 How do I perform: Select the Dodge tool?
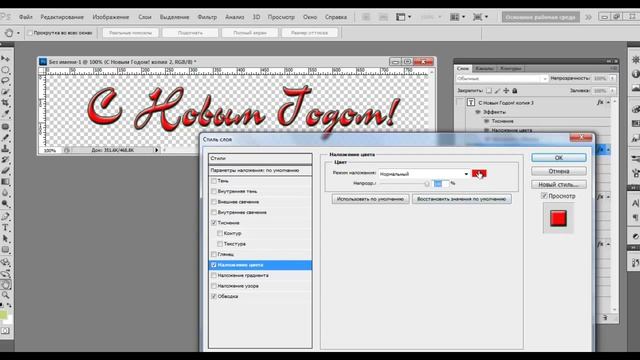5,203
